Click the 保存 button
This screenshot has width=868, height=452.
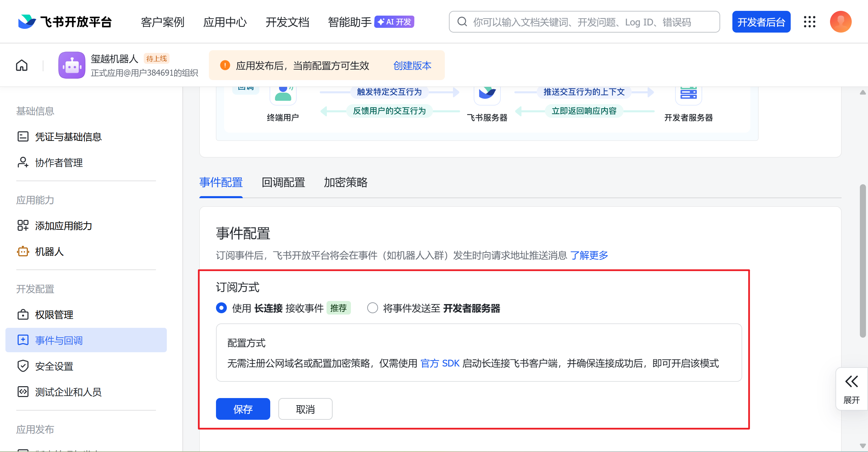point(243,409)
